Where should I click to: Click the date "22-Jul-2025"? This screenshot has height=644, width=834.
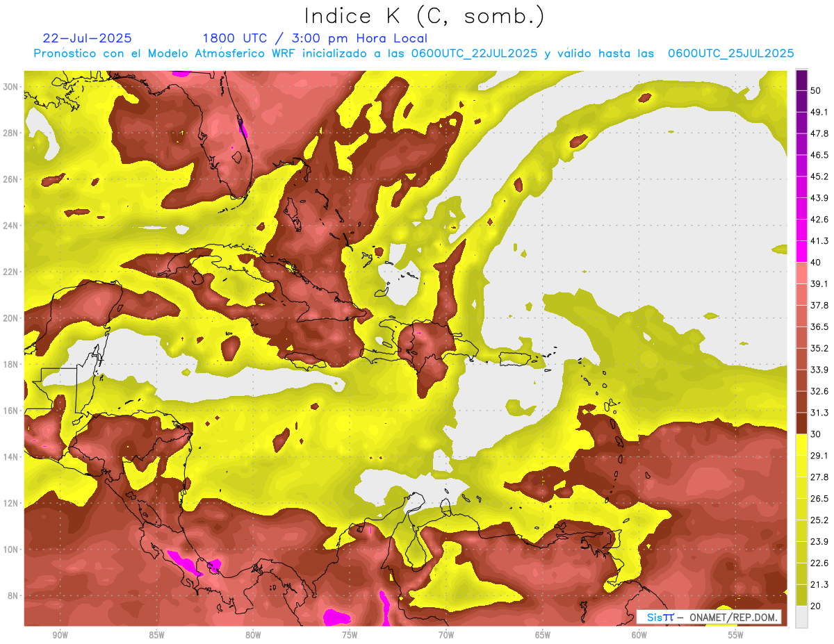click(88, 38)
